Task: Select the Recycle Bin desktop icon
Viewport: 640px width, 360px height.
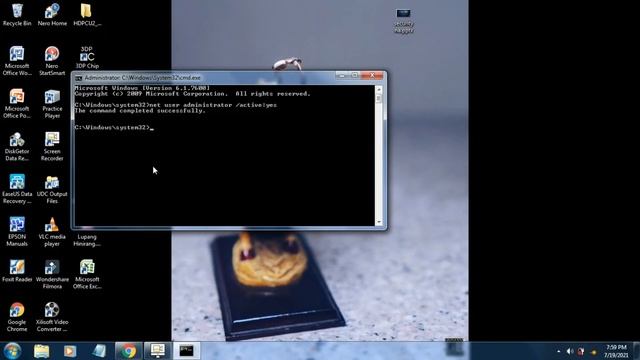Action: 17,15
